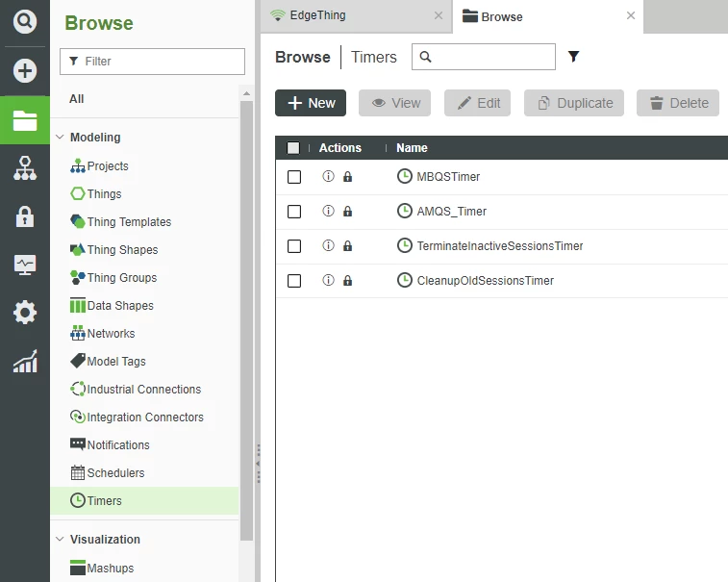728x582 pixels.
Task: Open Things in Modeling
Action: [x=95, y=193]
